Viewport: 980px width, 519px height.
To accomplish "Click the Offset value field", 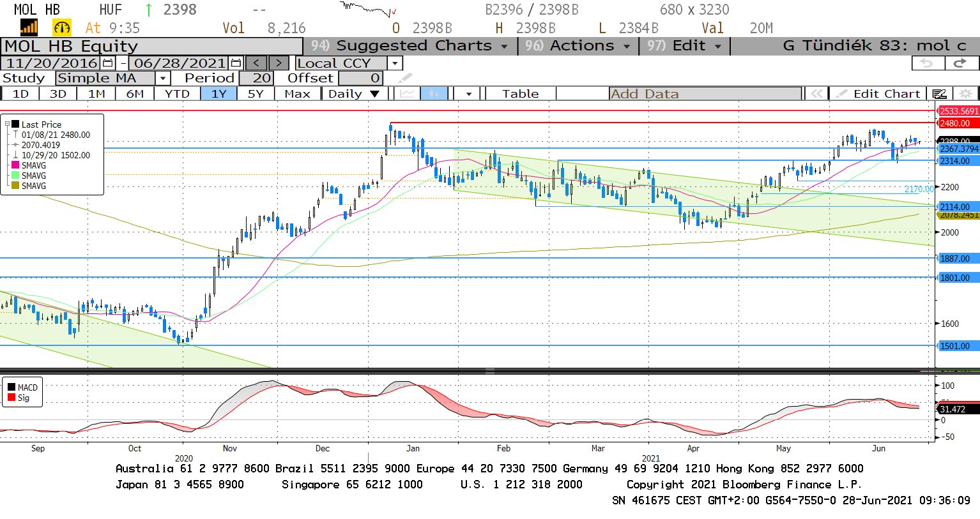I will (x=361, y=78).
